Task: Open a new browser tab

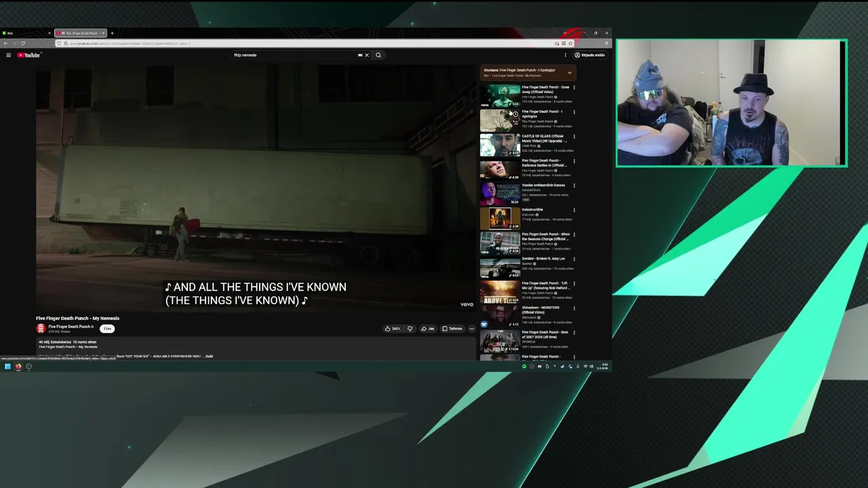Action: point(113,33)
